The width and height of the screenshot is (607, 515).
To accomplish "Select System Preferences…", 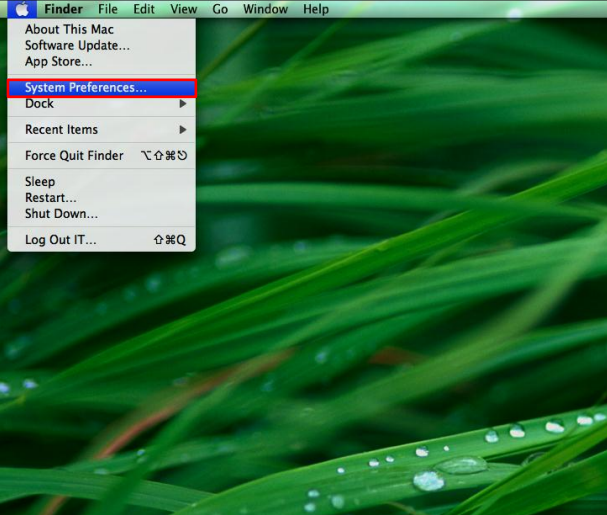I will [x=101, y=88].
